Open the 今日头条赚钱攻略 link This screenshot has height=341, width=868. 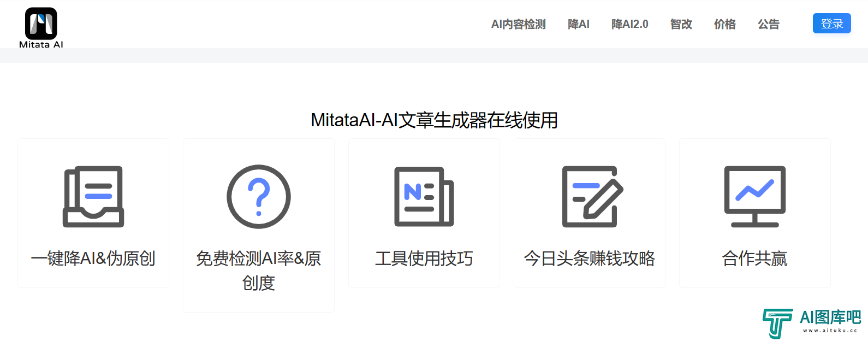[590, 258]
